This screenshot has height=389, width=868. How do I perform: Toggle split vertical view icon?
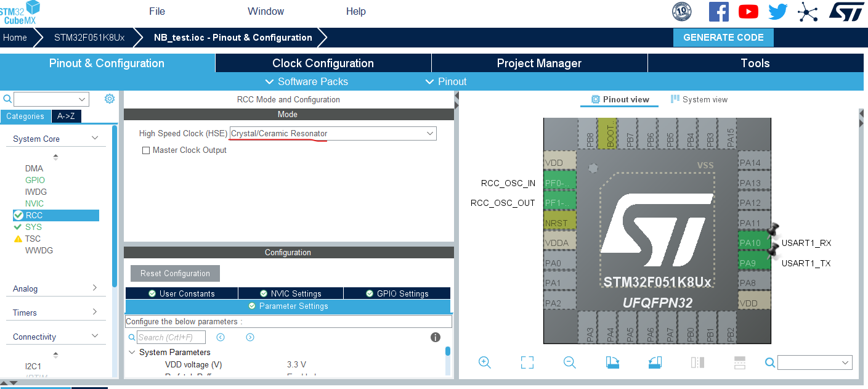tap(697, 362)
